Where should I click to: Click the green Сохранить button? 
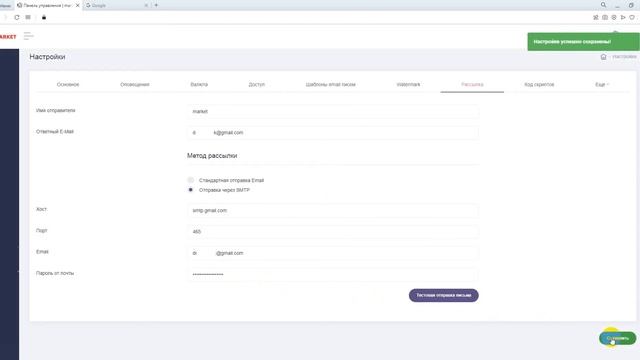(618, 338)
